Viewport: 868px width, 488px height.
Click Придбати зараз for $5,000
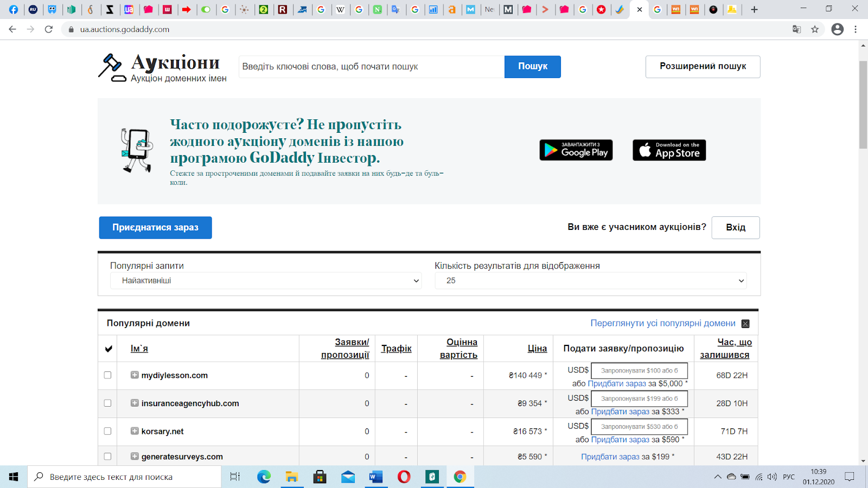pyautogui.click(x=617, y=384)
